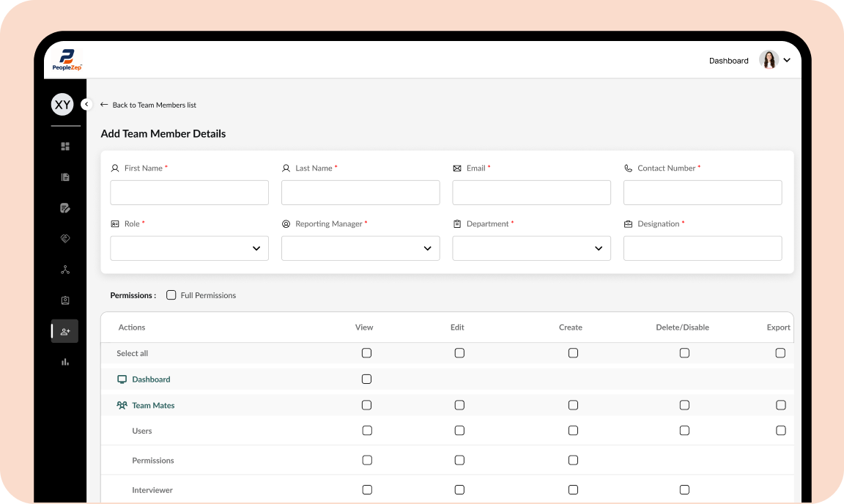This screenshot has width=844, height=504.
Task: Enable Export permission for Team Mates
Action: [x=780, y=405]
